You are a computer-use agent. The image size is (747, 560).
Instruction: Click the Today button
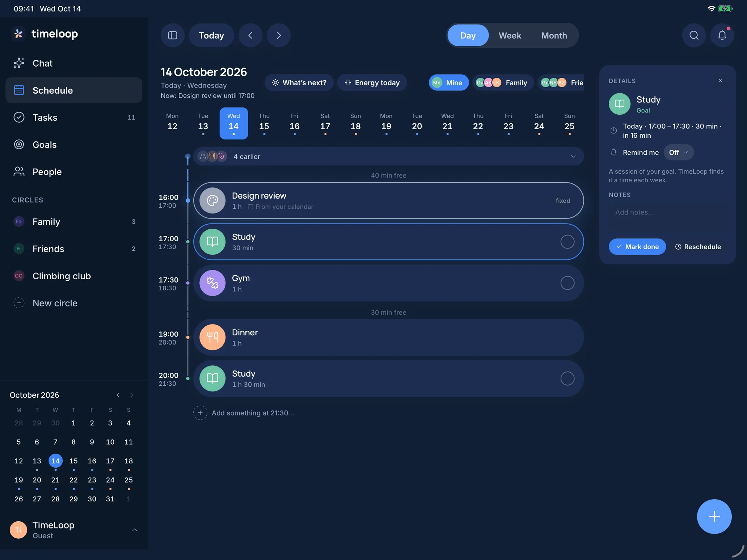click(211, 35)
